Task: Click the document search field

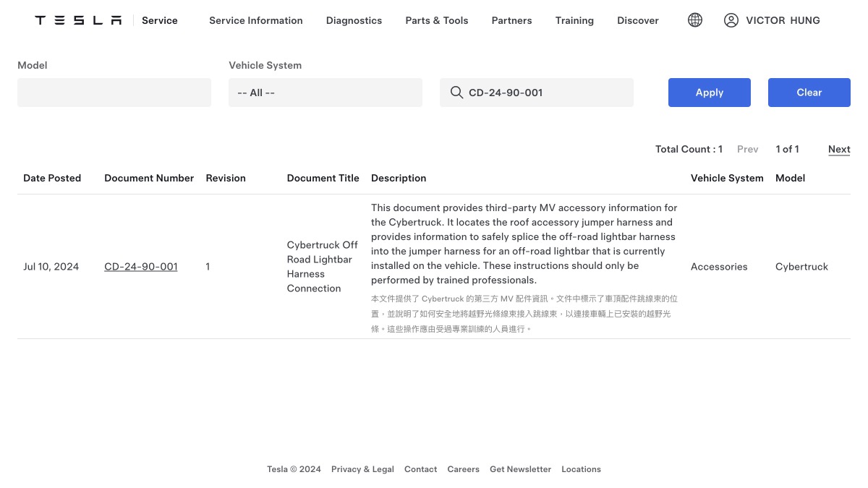Action: (537, 93)
